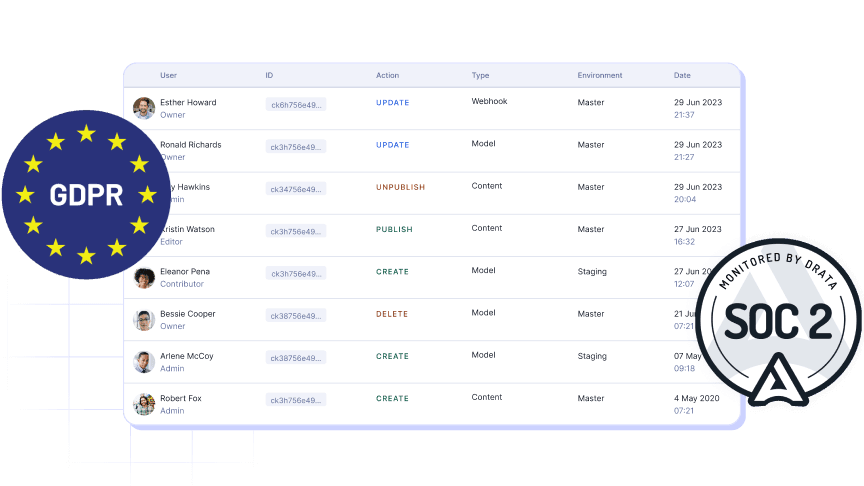This screenshot has width=864, height=486.
Task: Click the ID chip in Robert Fox's row
Action: pyautogui.click(x=296, y=400)
